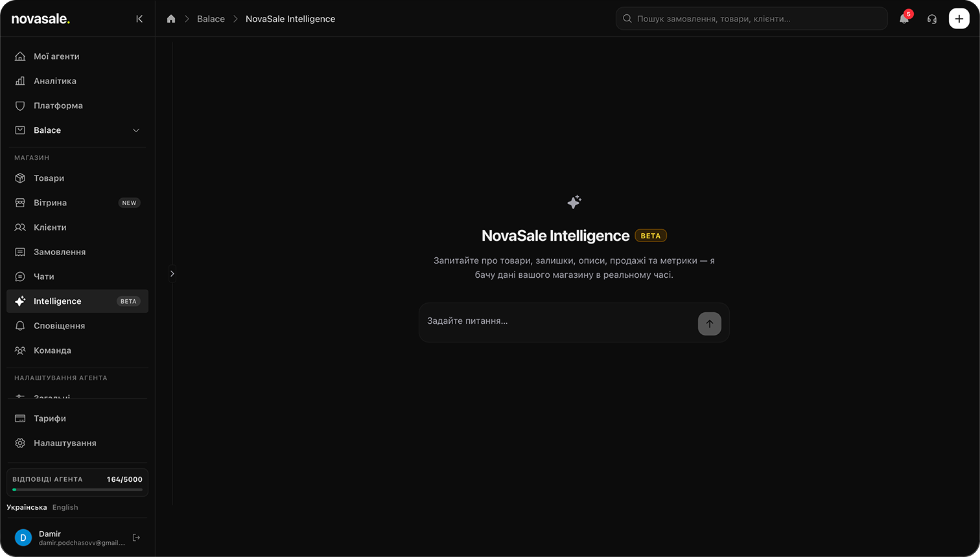Open the Чати section
This screenshot has height=557, width=980.
77,277
